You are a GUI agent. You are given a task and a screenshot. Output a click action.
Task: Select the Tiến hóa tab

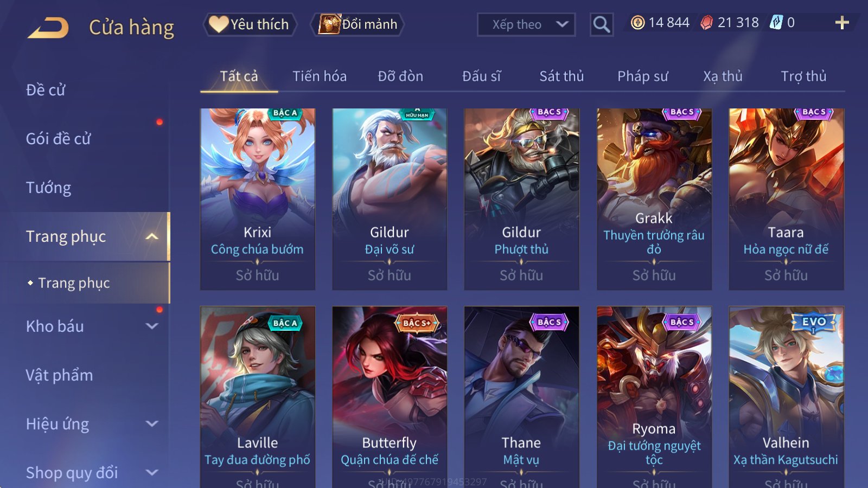(320, 76)
